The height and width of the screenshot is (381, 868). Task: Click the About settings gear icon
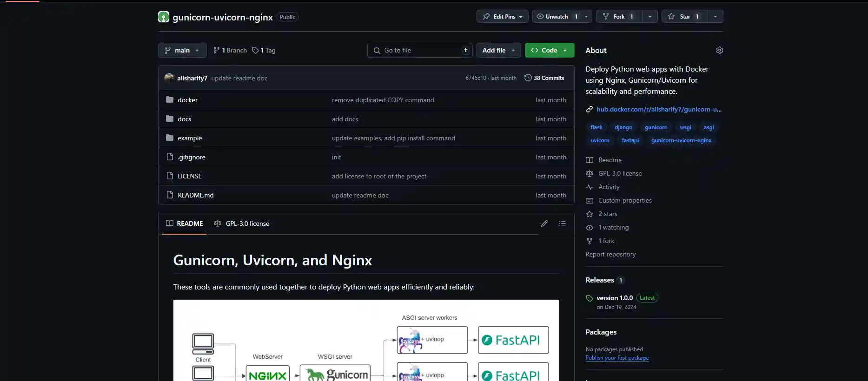(719, 50)
